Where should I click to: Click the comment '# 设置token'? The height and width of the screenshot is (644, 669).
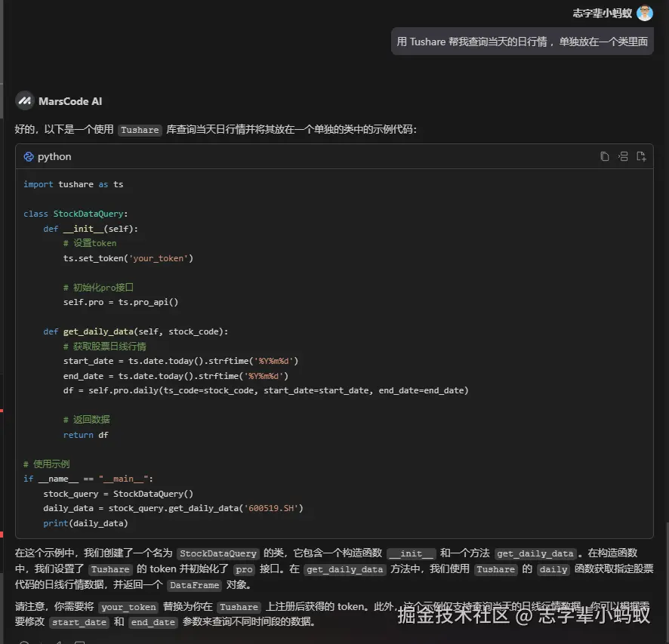click(x=90, y=243)
